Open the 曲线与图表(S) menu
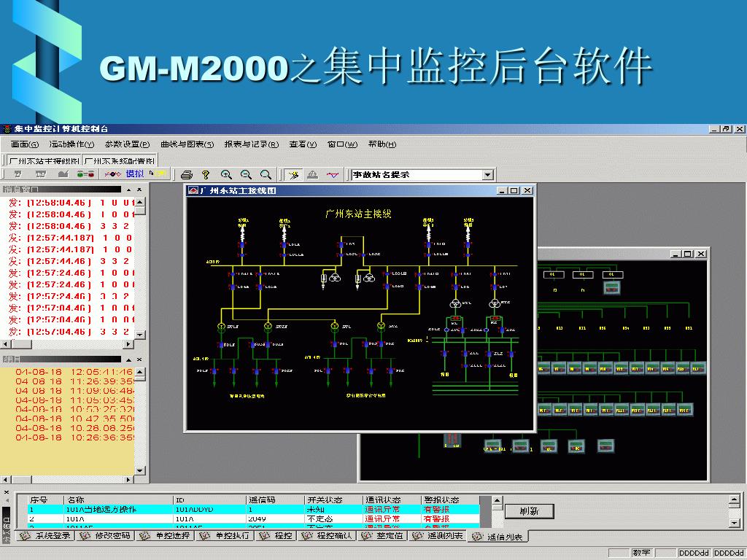The width and height of the screenshot is (747, 560). click(x=187, y=144)
